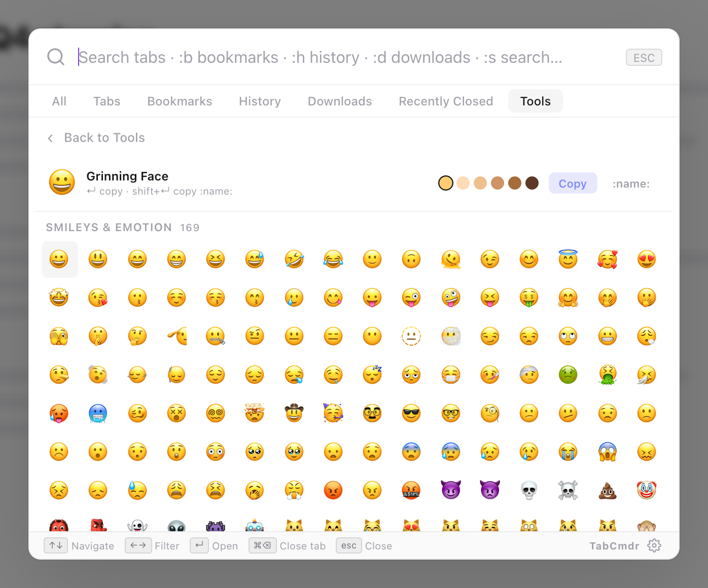708x588 pixels.
Task: Select the money-mouth face emoji
Action: [529, 298]
